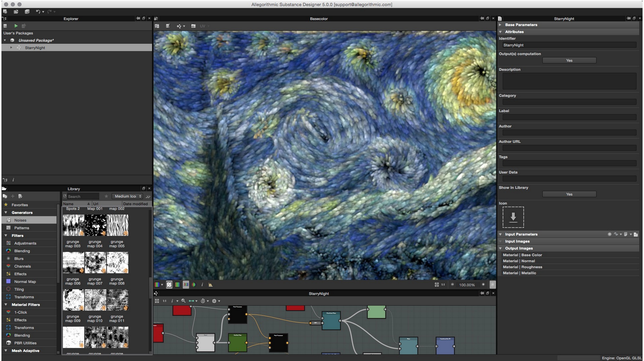The height and width of the screenshot is (361, 644).
Task: Toggle the checker background in the 2D view
Action: click(169, 285)
